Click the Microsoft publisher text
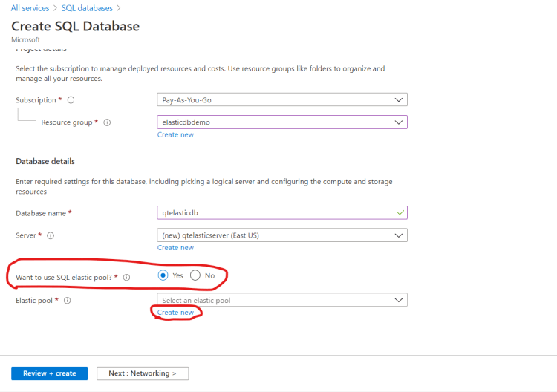This screenshot has height=392, width=557. pos(25,39)
